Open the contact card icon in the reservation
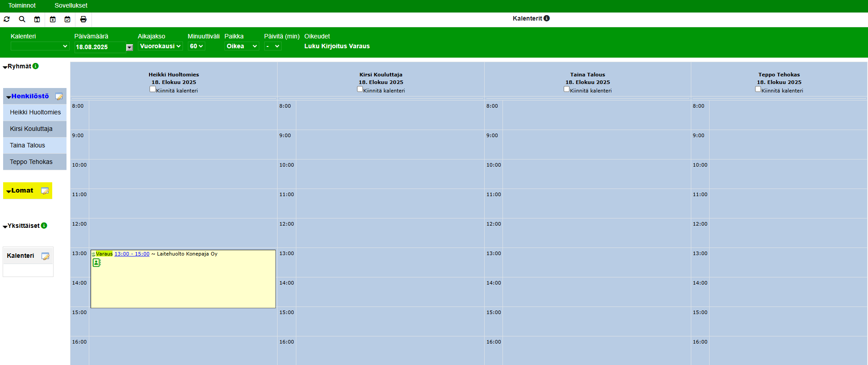 pos(96,263)
